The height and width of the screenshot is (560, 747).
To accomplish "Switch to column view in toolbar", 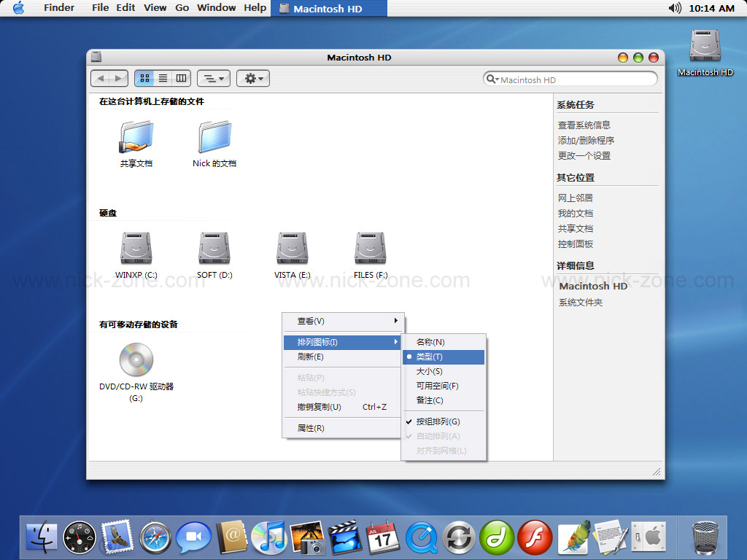I will [x=181, y=78].
